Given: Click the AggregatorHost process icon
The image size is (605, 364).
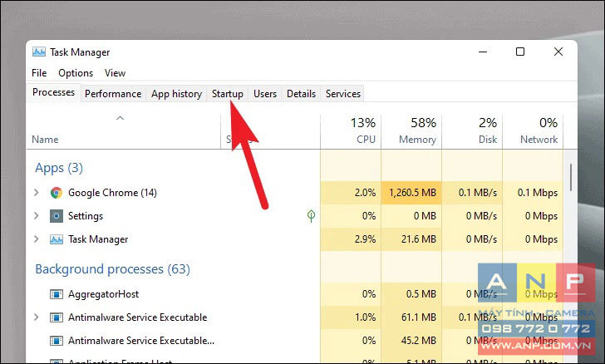Looking at the screenshot, I should point(57,294).
